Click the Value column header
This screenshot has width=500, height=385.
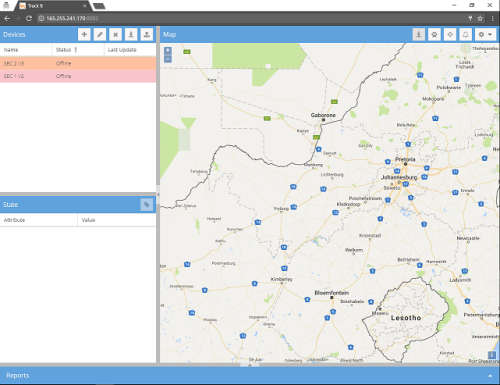tap(117, 220)
